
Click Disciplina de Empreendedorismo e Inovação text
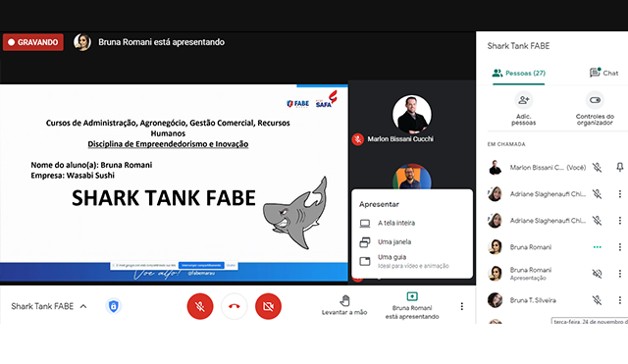tap(168, 144)
